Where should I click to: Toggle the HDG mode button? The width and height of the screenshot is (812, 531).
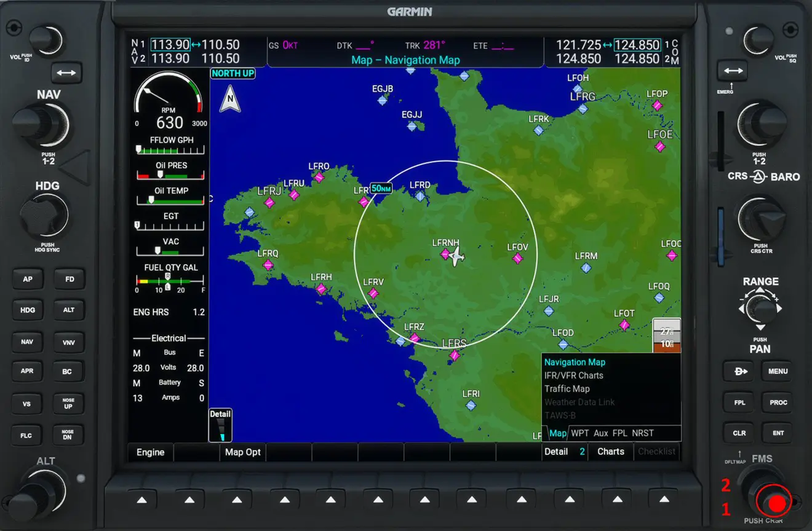tap(28, 310)
